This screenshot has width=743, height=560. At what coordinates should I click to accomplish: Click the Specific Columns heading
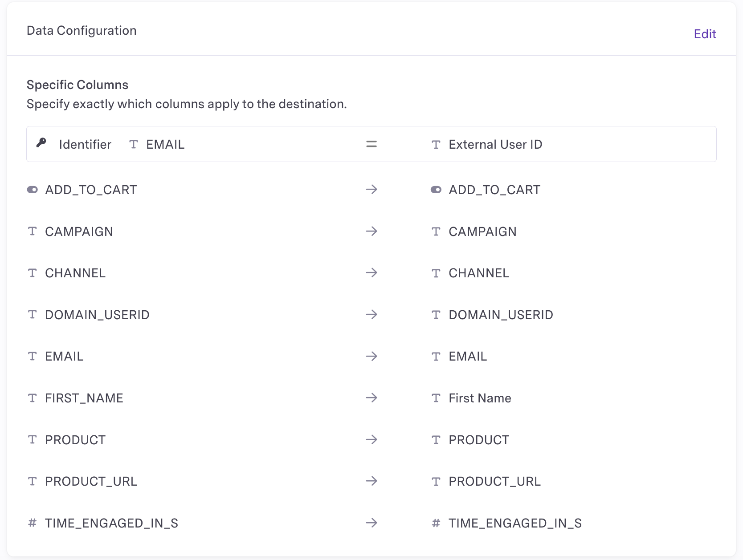point(78,85)
